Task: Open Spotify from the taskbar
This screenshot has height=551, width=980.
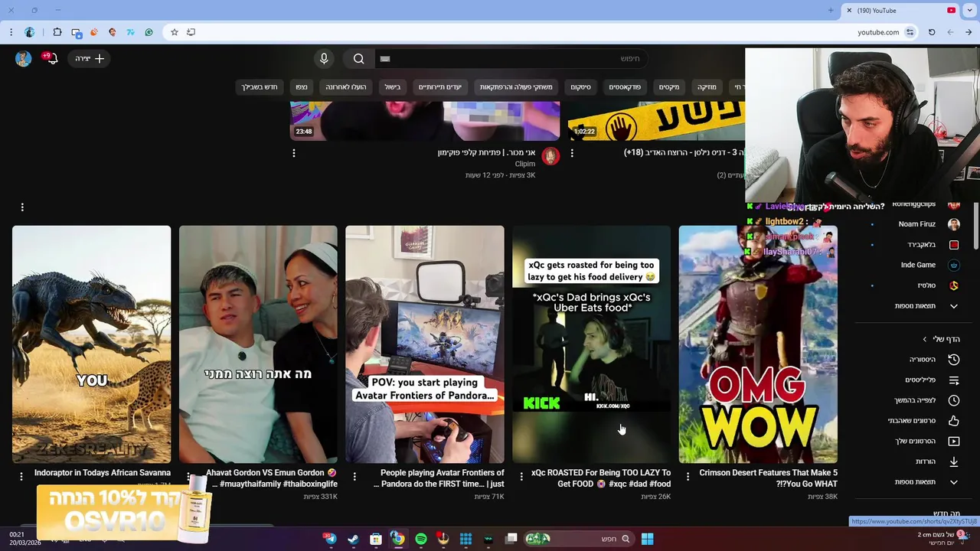Action: click(x=421, y=539)
